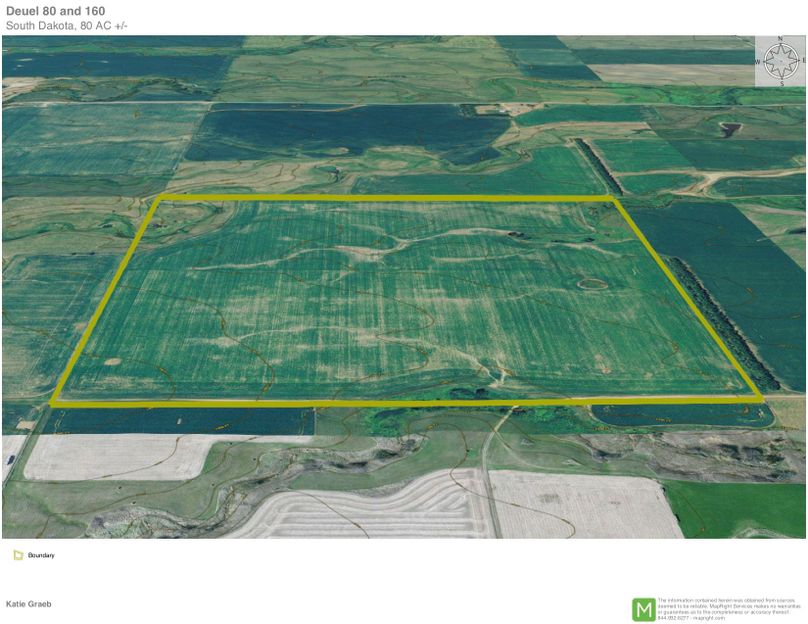Click the compass rose icon

[780, 61]
